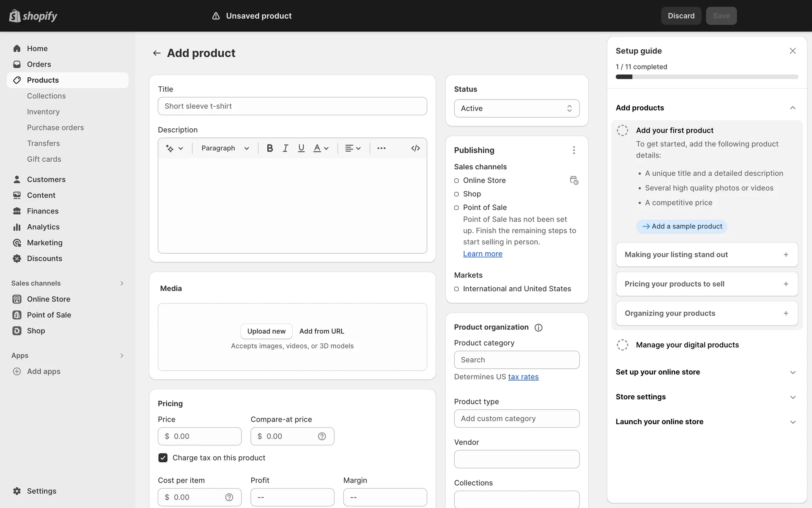Viewport: 812px width, 508px height.
Task: Open the Publishing three-dot menu
Action: click(574, 150)
